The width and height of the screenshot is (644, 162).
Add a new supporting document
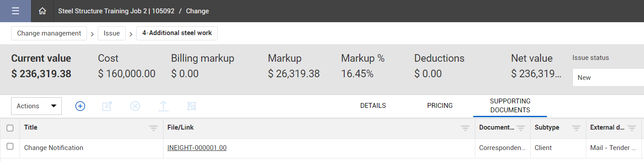(80, 106)
